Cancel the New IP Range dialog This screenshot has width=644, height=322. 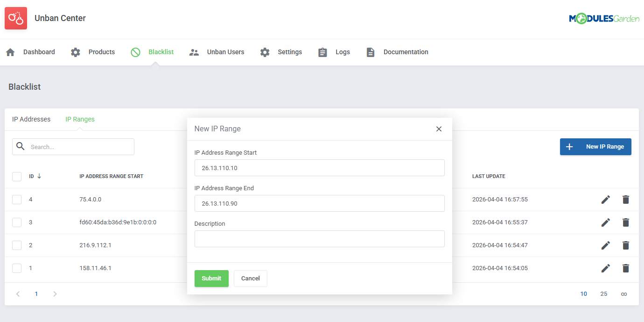[x=250, y=278]
